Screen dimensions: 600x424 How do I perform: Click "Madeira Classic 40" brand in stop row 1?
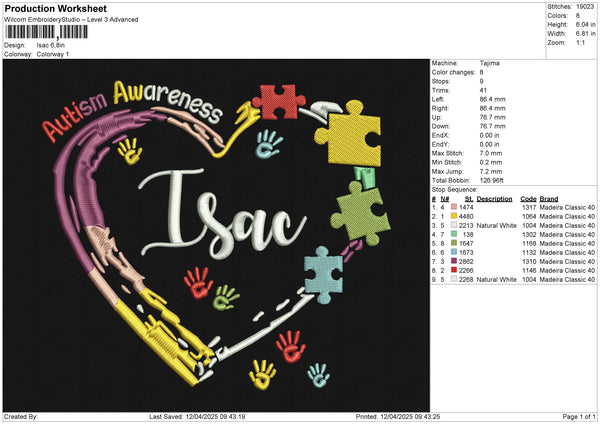[567, 207]
